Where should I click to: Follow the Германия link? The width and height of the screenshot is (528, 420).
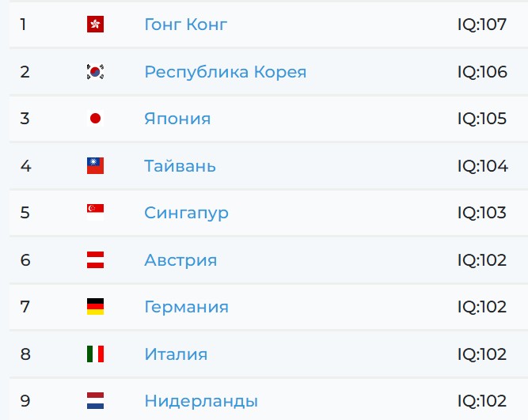(187, 307)
